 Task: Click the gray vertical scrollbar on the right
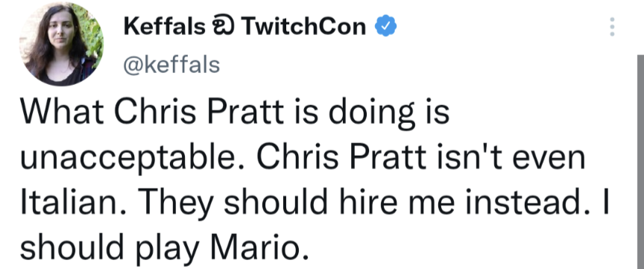tap(640, 162)
